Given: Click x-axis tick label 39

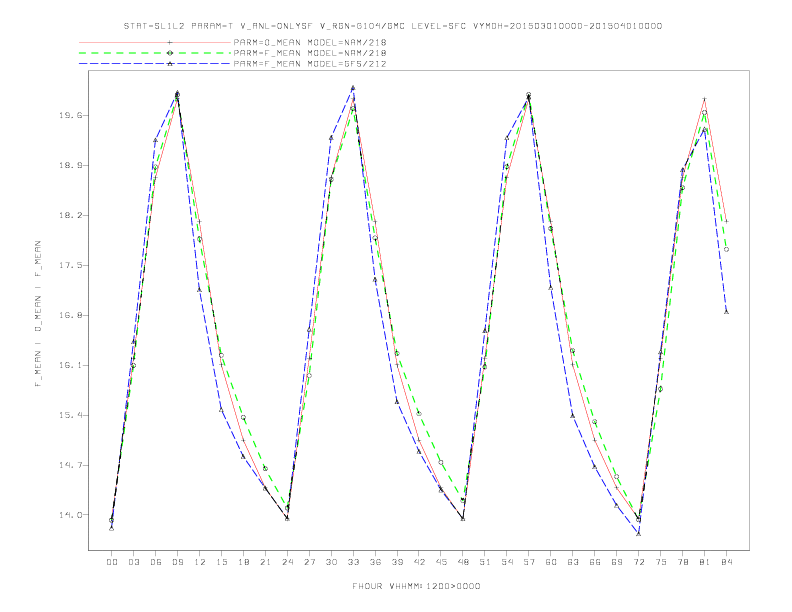Looking at the screenshot, I should [397, 562].
